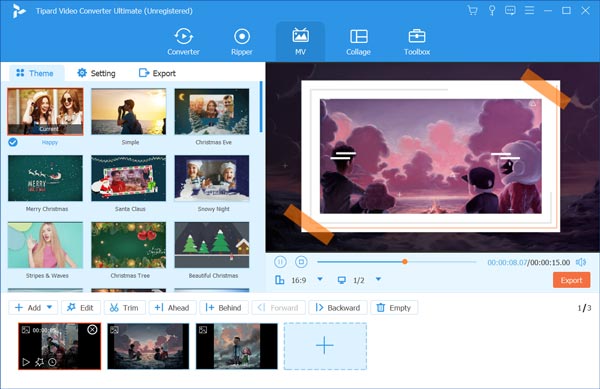Pick the Stripes & Waves theme
The height and width of the screenshot is (389, 600).
45,245
